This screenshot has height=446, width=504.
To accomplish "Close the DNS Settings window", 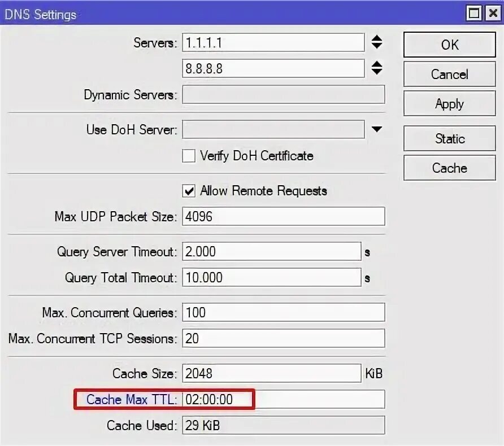I will [x=493, y=13].
